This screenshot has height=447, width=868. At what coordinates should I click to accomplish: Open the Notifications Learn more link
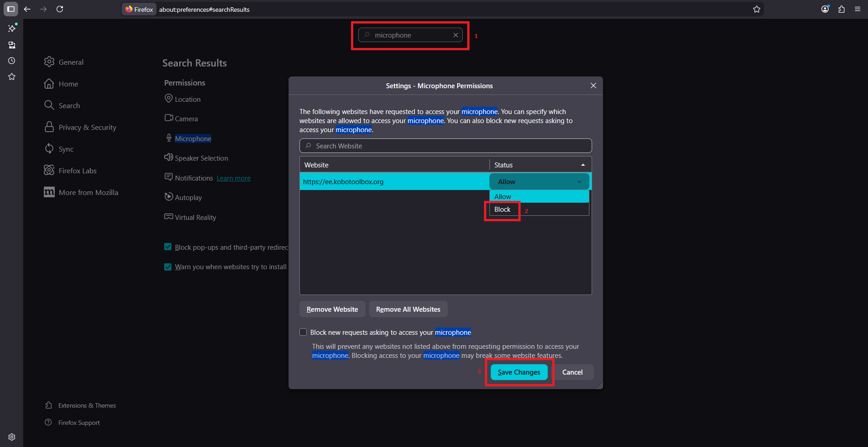[233, 178]
